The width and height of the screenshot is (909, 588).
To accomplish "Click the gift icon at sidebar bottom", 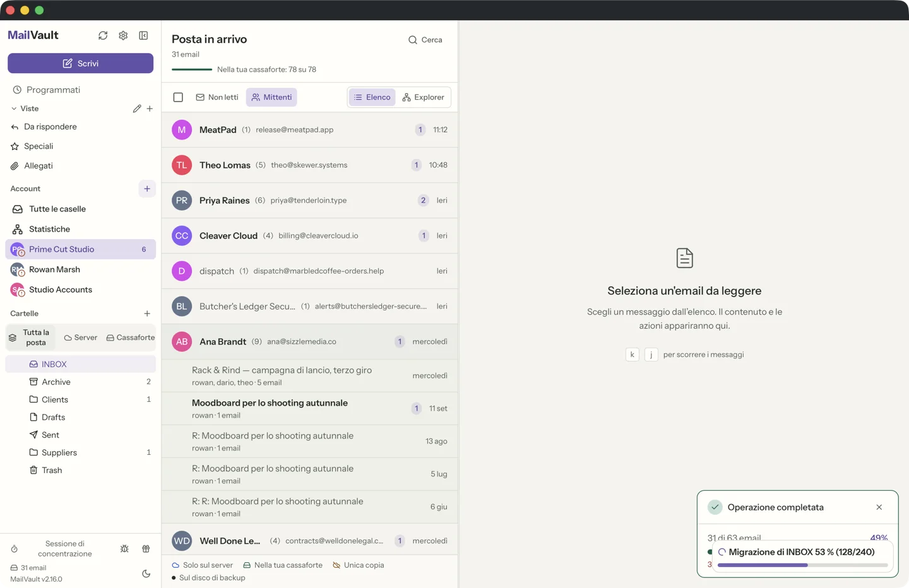I will pos(146,549).
